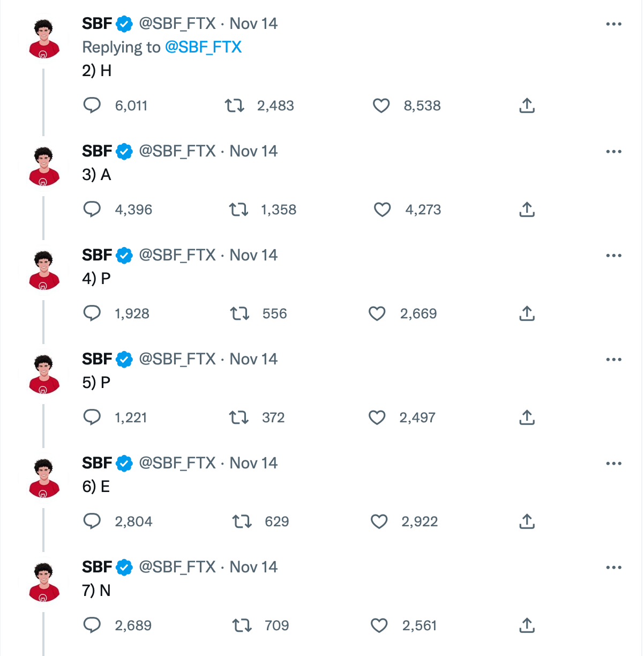The height and width of the screenshot is (656, 644).
Task: Reply to the "7) N" tweet
Action: coord(92,625)
